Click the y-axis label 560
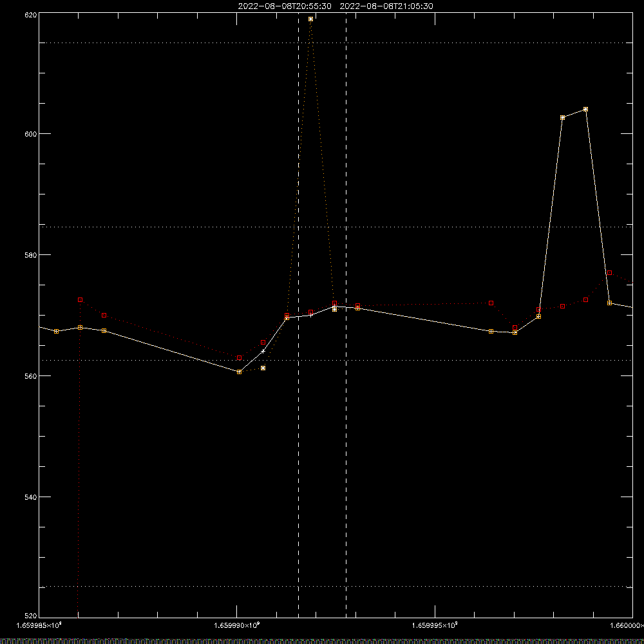The height and width of the screenshot is (644, 644). [31, 376]
